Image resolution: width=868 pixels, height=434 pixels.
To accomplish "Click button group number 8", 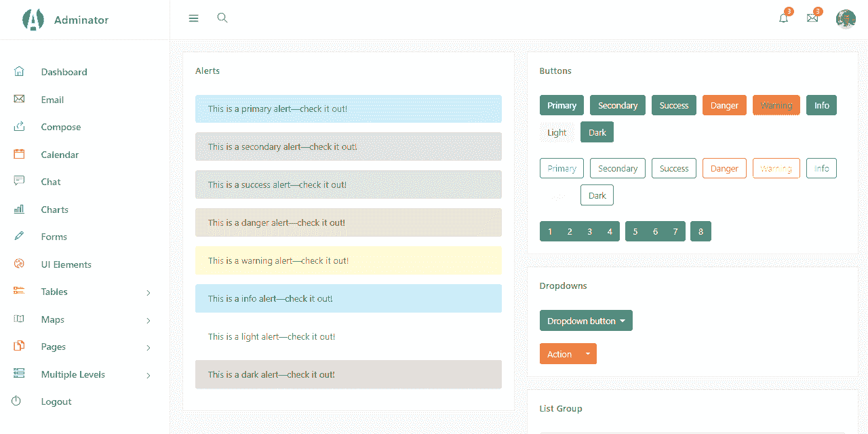I will point(701,231).
